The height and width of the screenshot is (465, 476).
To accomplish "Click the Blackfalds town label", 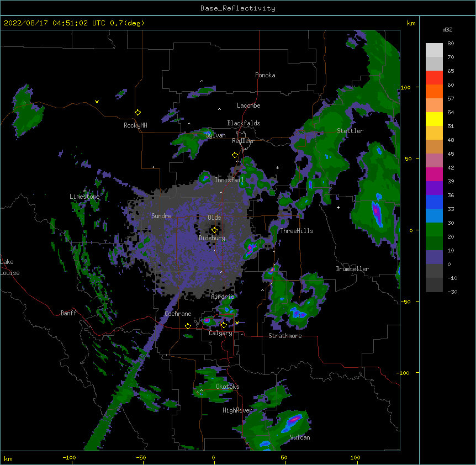I will 244,123.
